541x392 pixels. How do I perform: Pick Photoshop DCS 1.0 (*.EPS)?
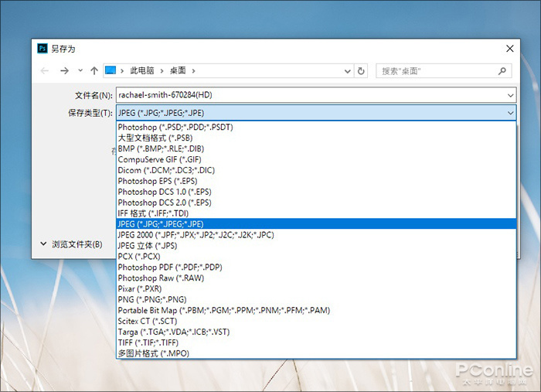316,192
